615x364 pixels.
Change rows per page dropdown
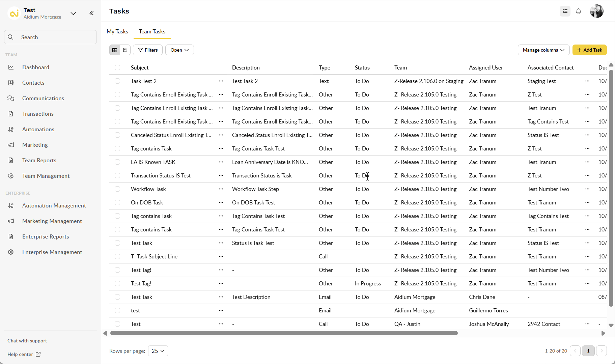pyautogui.click(x=158, y=351)
